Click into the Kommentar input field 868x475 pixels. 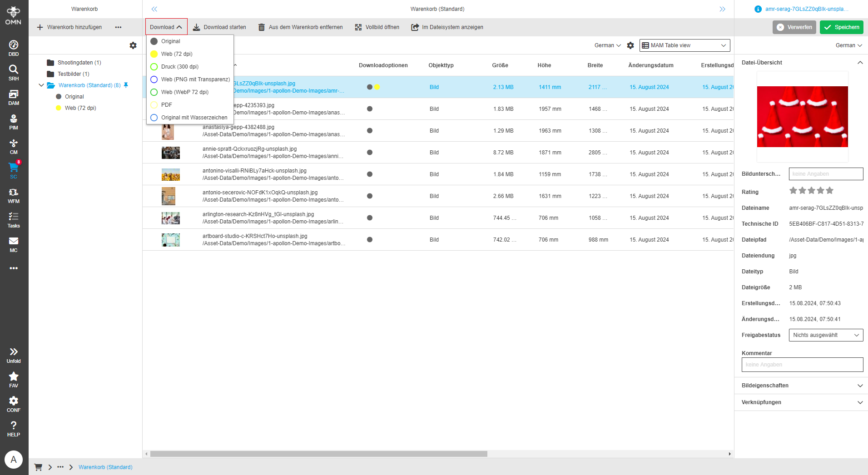pos(802,365)
